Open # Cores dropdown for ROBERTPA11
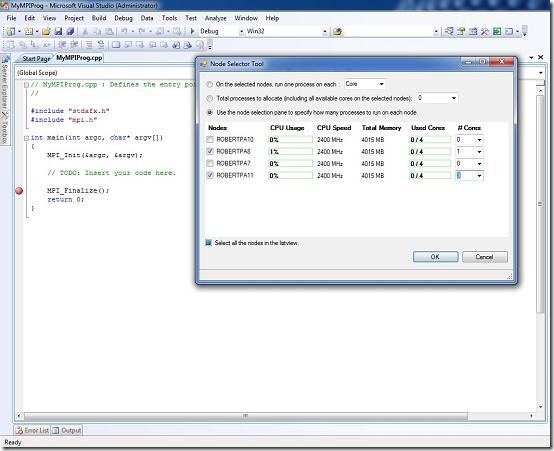554x451 pixels. 479,176
